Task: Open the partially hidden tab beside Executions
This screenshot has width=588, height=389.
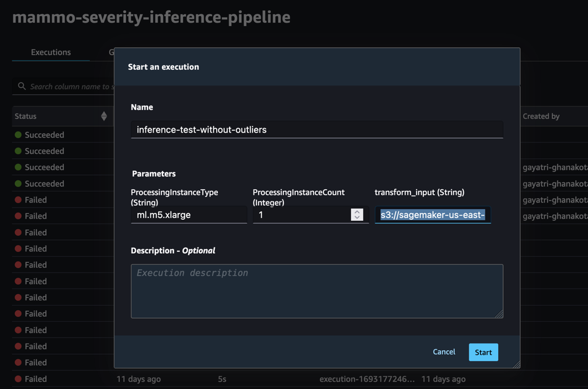Action: tap(111, 52)
